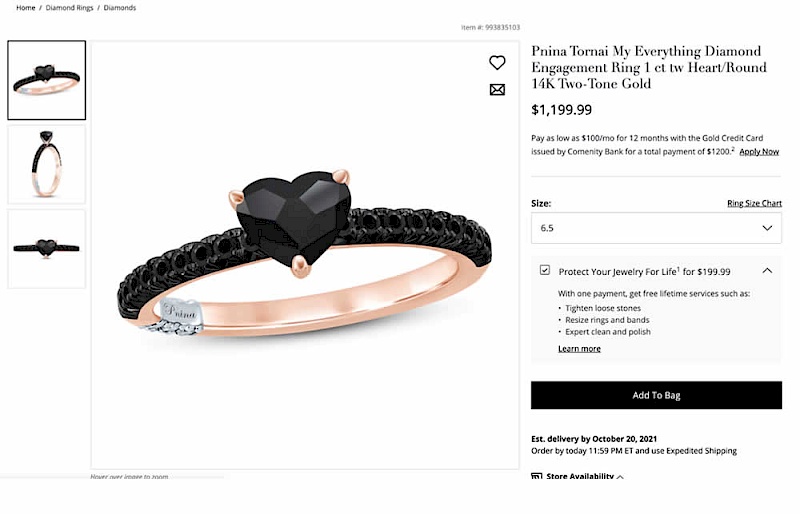Screen dimensions: 800x514
Task: Open the Ring Size Chart link
Action: tap(754, 203)
